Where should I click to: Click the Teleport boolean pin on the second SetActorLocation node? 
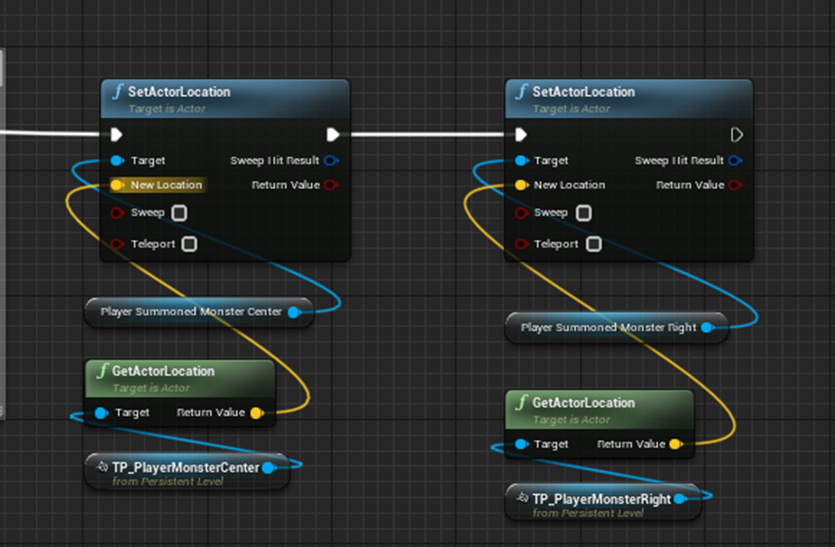click(522, 244)
